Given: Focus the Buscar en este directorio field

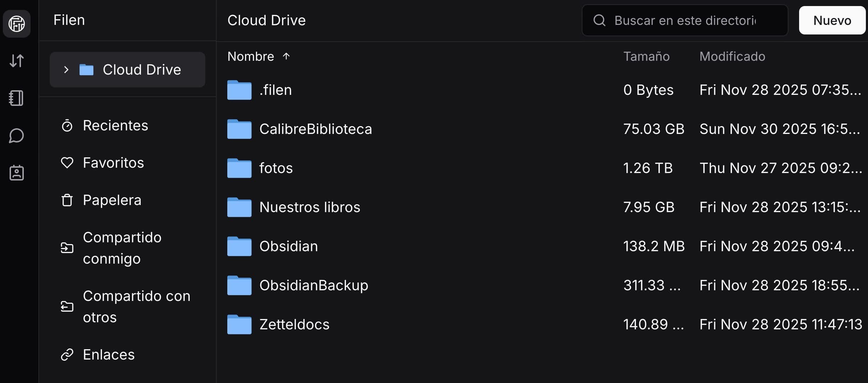Looking at the screenshot, I should point(685,21).
